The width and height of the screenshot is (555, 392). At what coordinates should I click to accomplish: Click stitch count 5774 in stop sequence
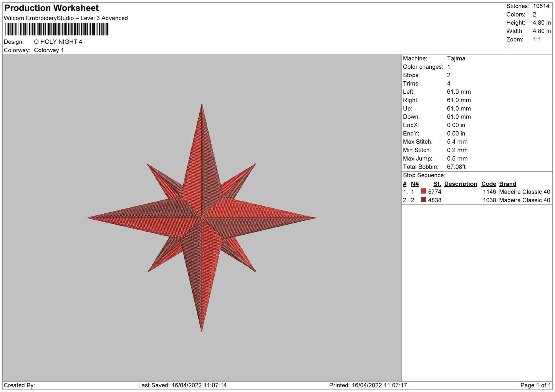434,192
